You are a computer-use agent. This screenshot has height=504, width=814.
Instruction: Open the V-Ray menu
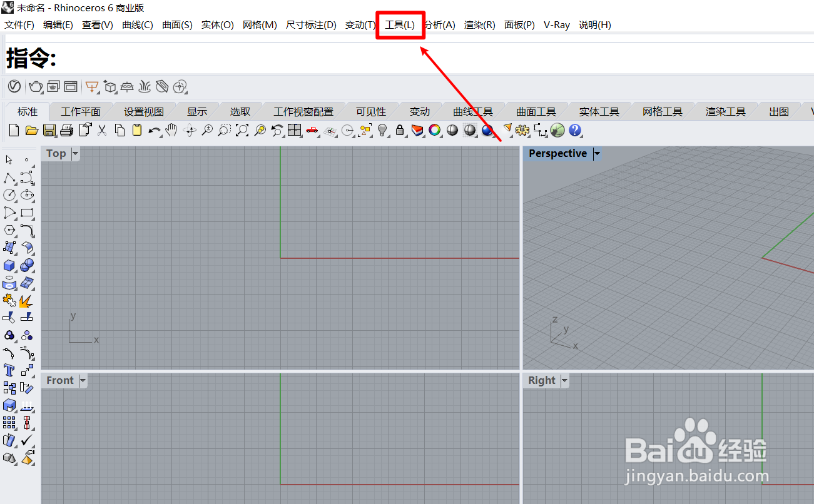pyautogui.click(x=557, y=25)
